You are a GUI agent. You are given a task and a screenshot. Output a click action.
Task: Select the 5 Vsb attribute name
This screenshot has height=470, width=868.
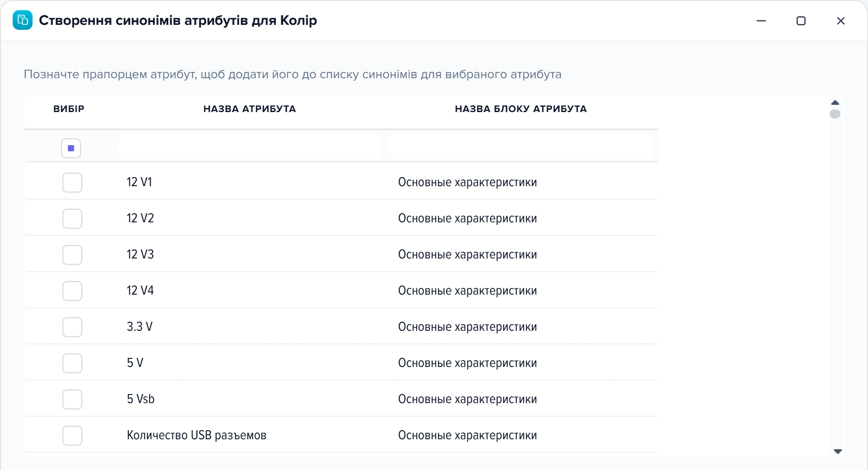point(141,399)
